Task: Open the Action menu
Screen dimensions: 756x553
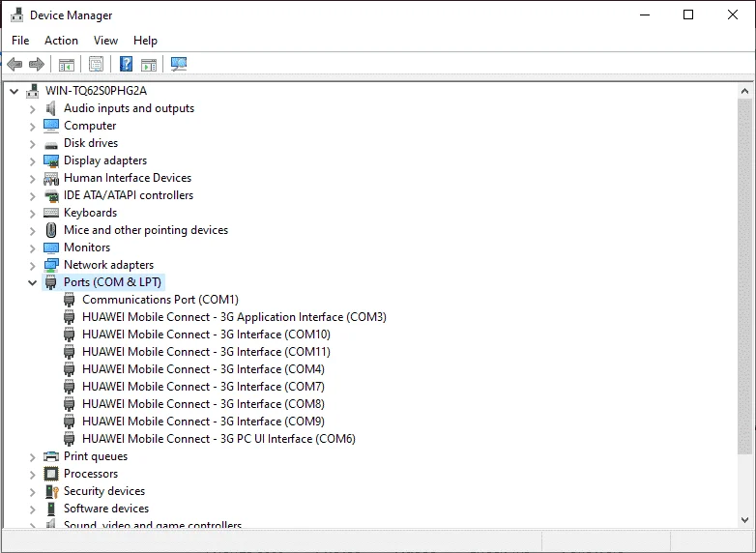Action: (61, 41)
